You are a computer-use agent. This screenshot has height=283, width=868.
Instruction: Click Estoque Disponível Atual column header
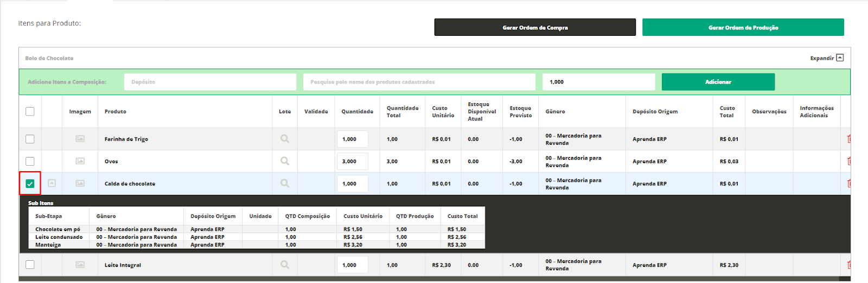[x=482, y=111]
